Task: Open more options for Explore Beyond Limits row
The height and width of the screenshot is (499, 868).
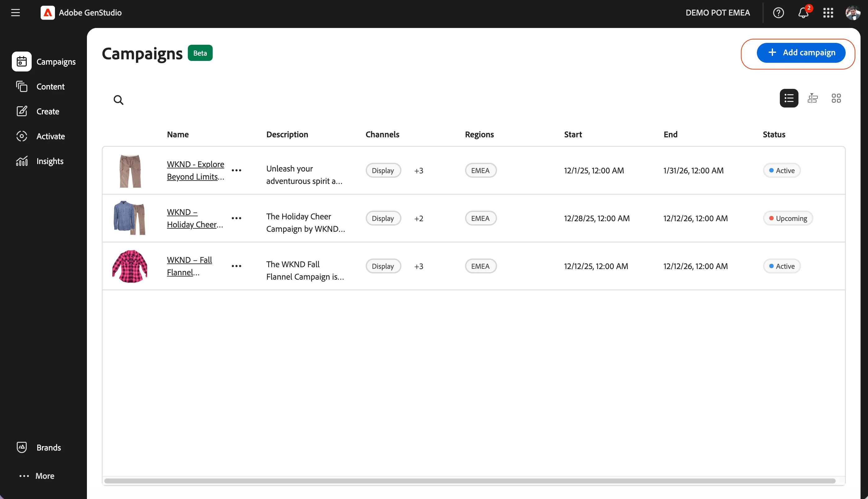Action: point(236,170)
